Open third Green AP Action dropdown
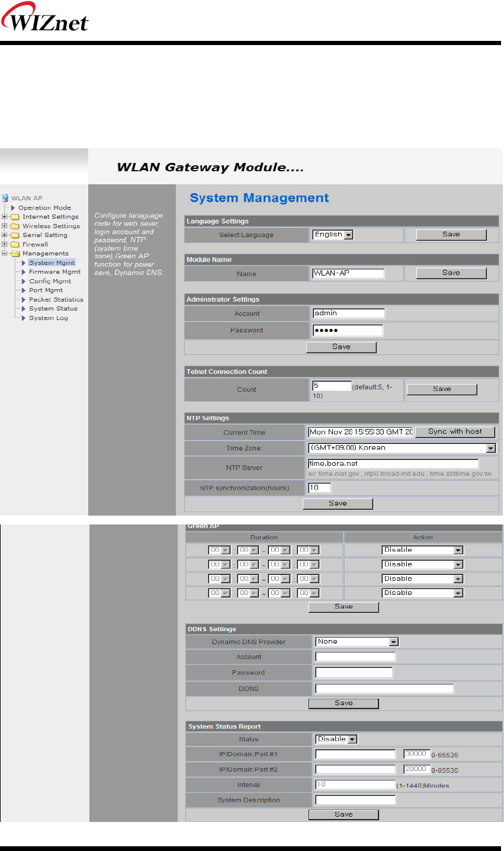Image resolution: width=504 pixels, height=851 pixels. (x=422, y=578)
